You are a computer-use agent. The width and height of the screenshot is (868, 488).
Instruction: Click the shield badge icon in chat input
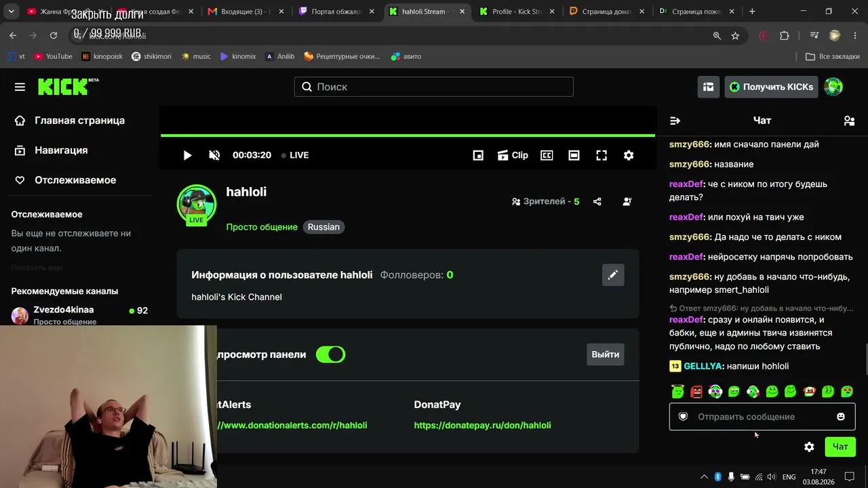point(684,417)
